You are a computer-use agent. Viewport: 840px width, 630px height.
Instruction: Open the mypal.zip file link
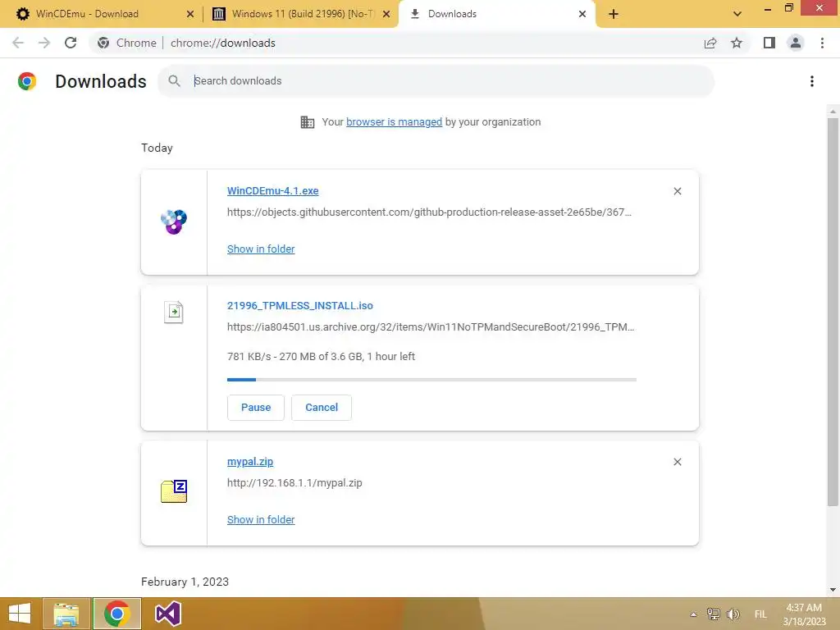pyautogui.click(x=250, y=461)
